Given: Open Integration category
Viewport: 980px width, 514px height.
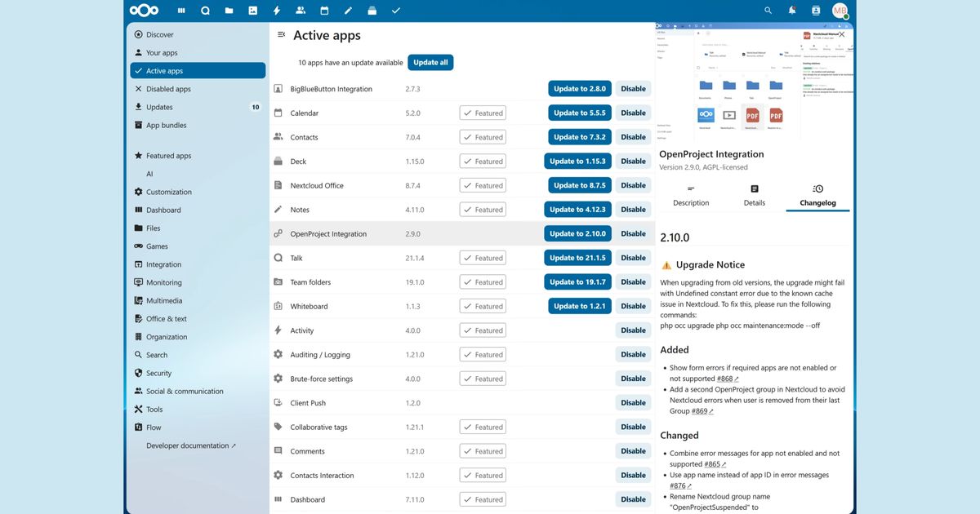Looking at the screenshot, I should click(x=198, y=264).
